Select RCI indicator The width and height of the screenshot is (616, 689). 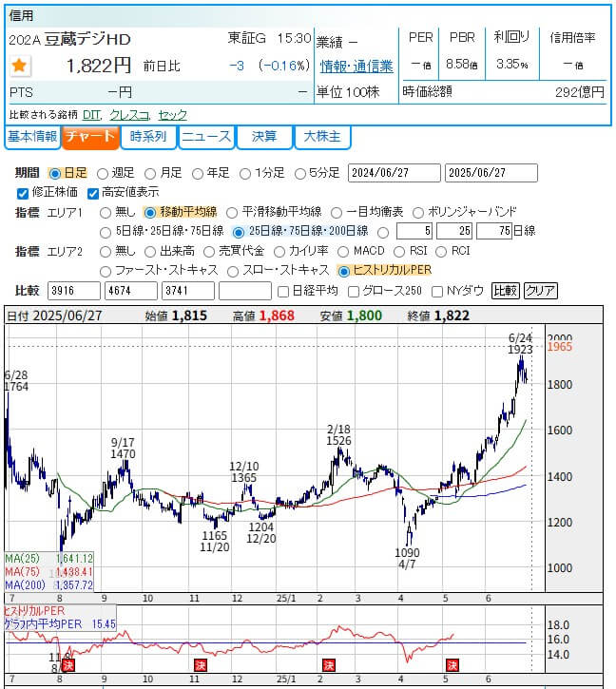[x=441, y=252]
